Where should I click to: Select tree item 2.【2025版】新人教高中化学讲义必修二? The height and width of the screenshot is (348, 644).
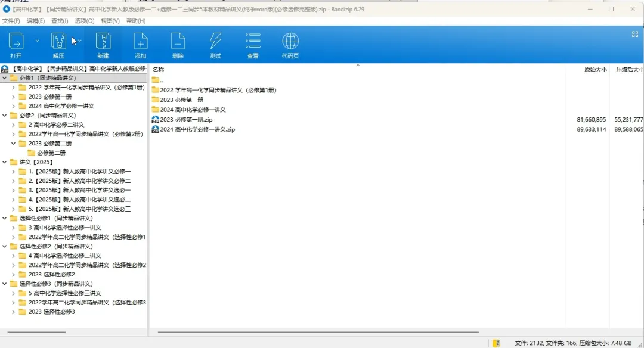point(75,181)
